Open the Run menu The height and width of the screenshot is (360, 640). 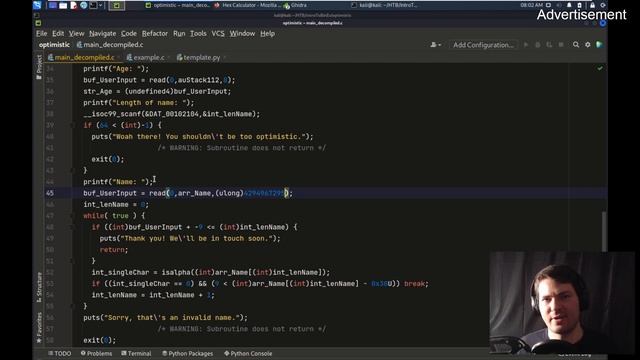179,33
